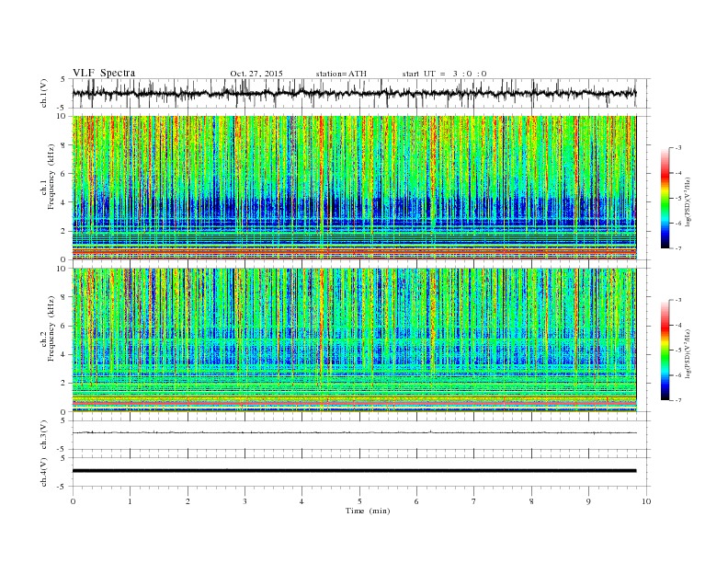The image size is (728, 563).
Task: Click the "station=ATH" label
Action: tap(341, 74)
